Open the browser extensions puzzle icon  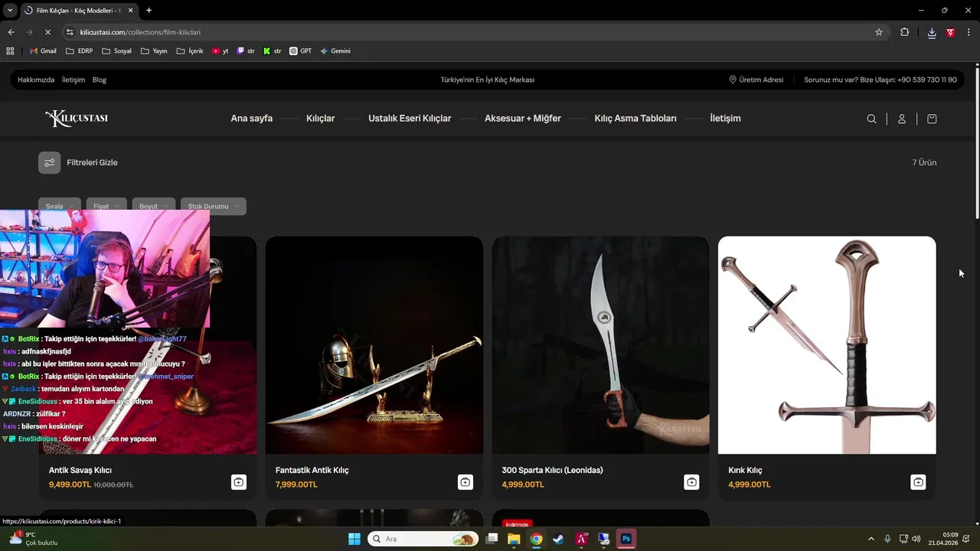[905, 32]
